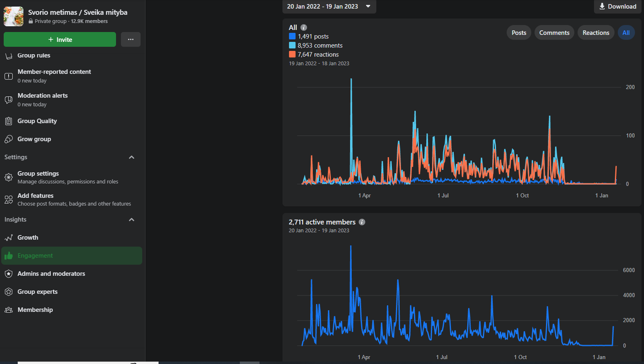The image size is (644, 364).
Task: Click the Group settings gear icon
Action: [9, 177]
